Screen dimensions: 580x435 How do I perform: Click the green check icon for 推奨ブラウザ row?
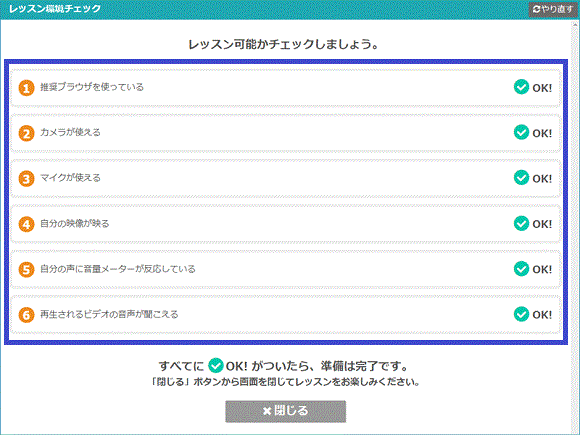[521, 87]
